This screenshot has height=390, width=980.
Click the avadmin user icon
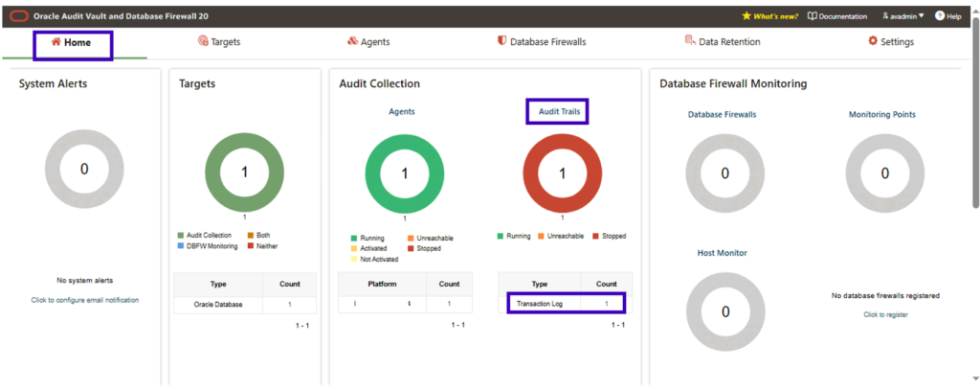[x=885, y=16]
